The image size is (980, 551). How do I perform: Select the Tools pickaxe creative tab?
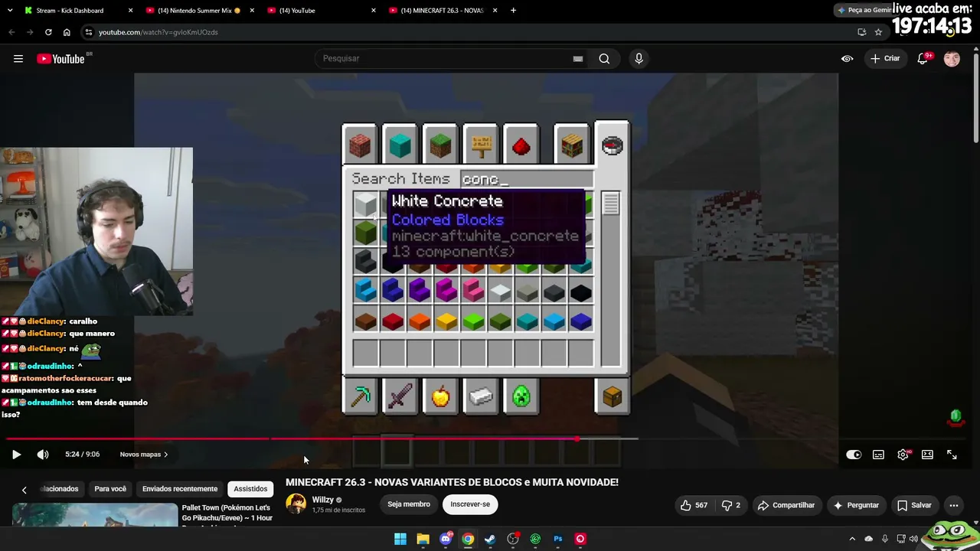coord(360,396)
